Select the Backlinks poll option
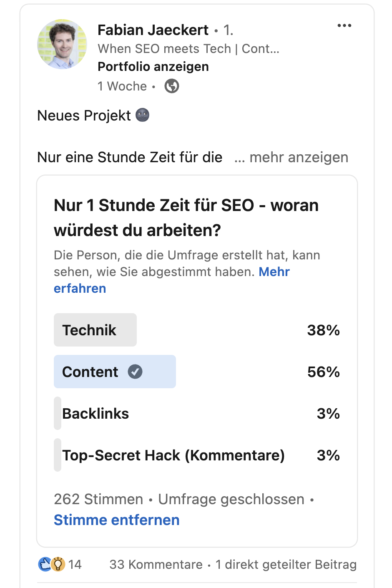 (x=197, y=413)
